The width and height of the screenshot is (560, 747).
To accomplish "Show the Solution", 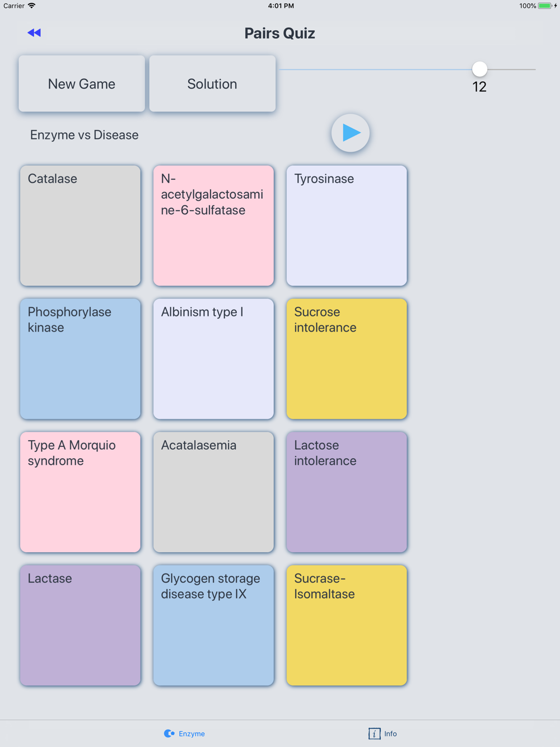I will pyautogui.click(x=212, y=83).
